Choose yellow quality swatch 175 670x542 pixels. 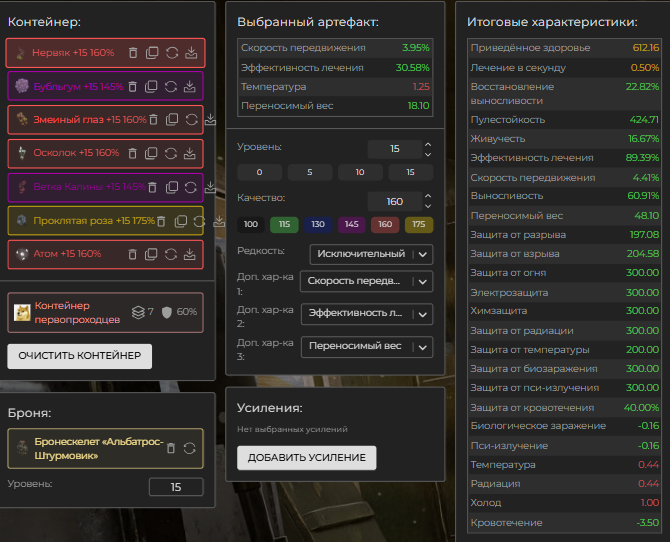pos(419,224)
